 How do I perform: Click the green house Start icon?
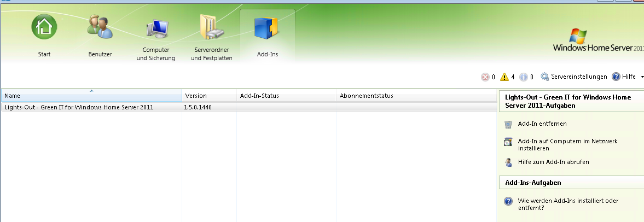point(44,27)
